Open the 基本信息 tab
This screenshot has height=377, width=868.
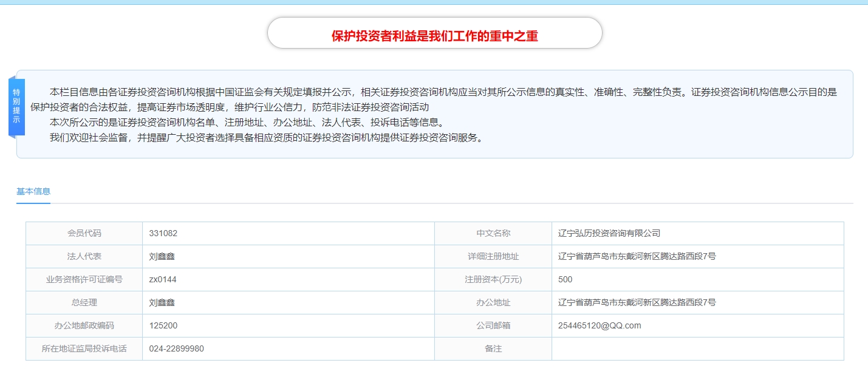(x=33, y=191)
